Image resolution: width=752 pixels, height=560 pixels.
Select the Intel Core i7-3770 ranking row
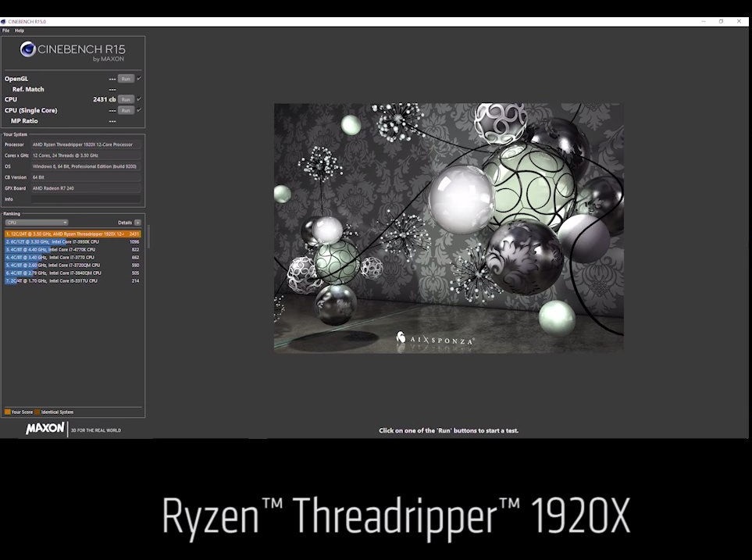(73, 257)
